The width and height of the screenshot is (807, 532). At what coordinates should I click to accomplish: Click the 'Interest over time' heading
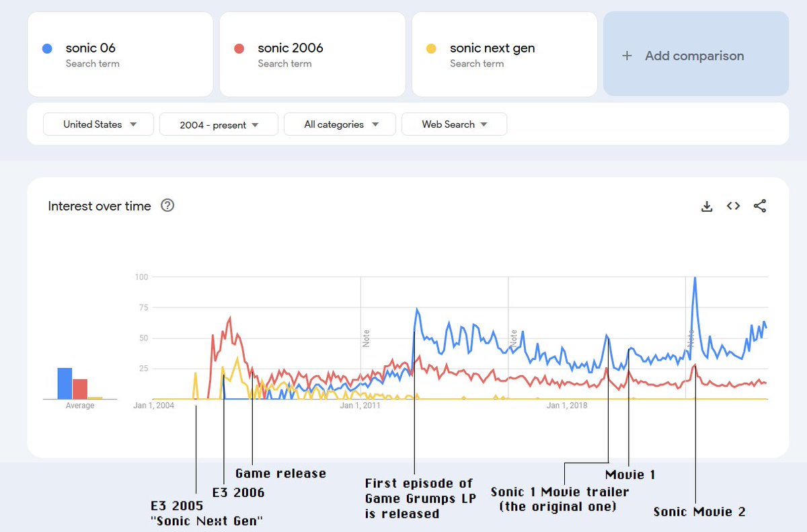click(x=100, y=206)
